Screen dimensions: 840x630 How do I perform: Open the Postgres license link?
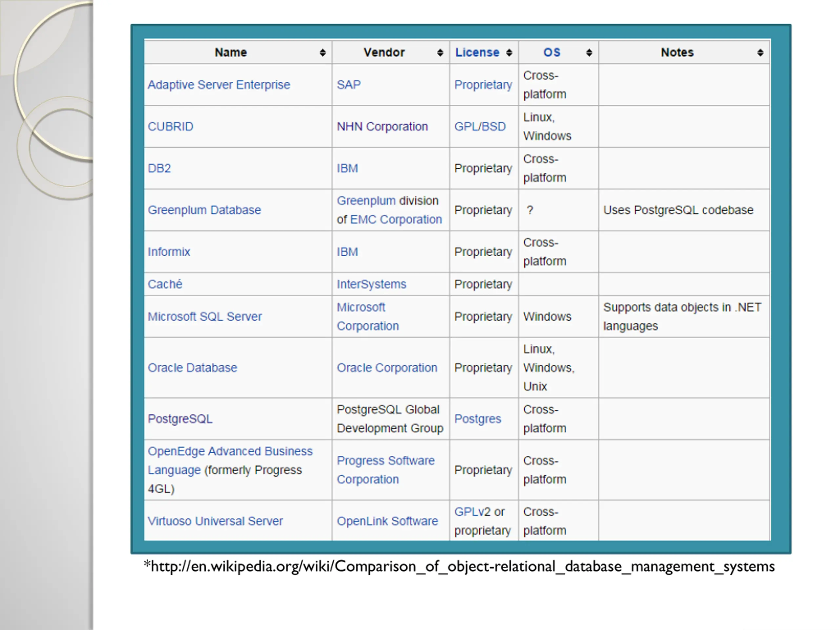[478, 419]
